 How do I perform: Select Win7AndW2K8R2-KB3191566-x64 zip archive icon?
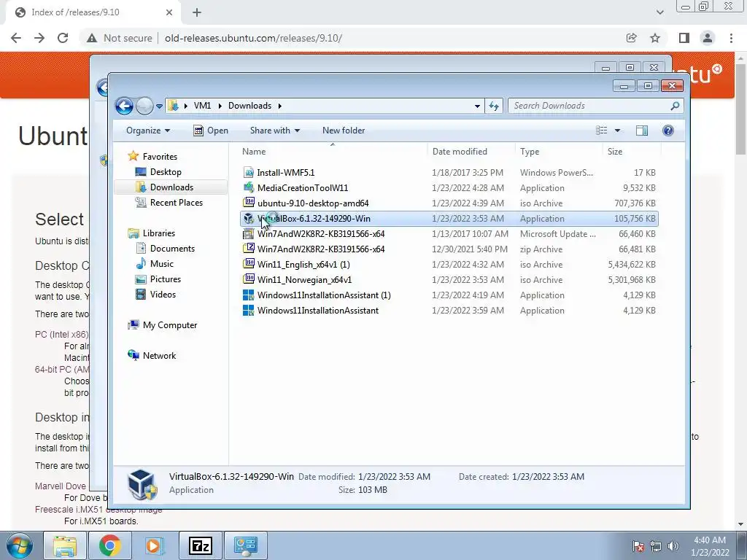point(248,249)
